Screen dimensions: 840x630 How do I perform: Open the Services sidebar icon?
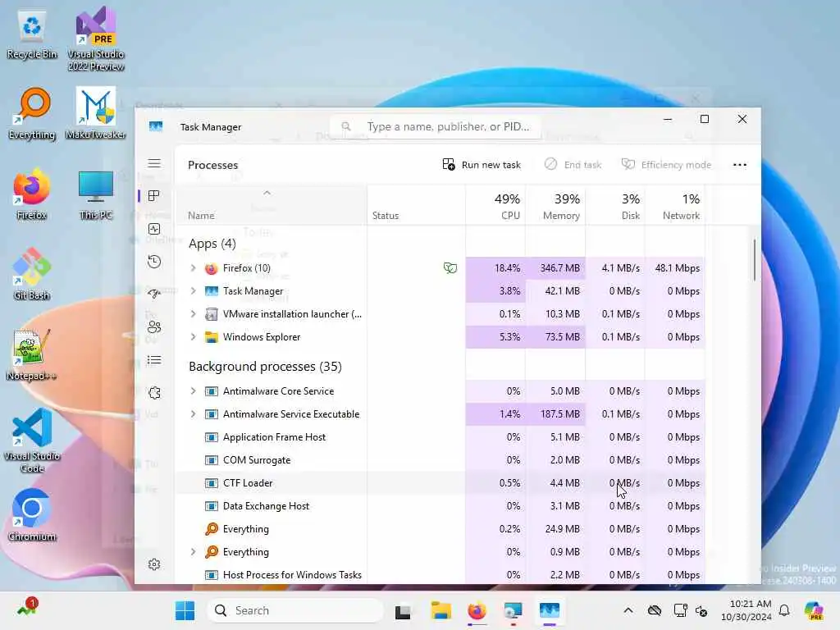click(x=154, y=393)
